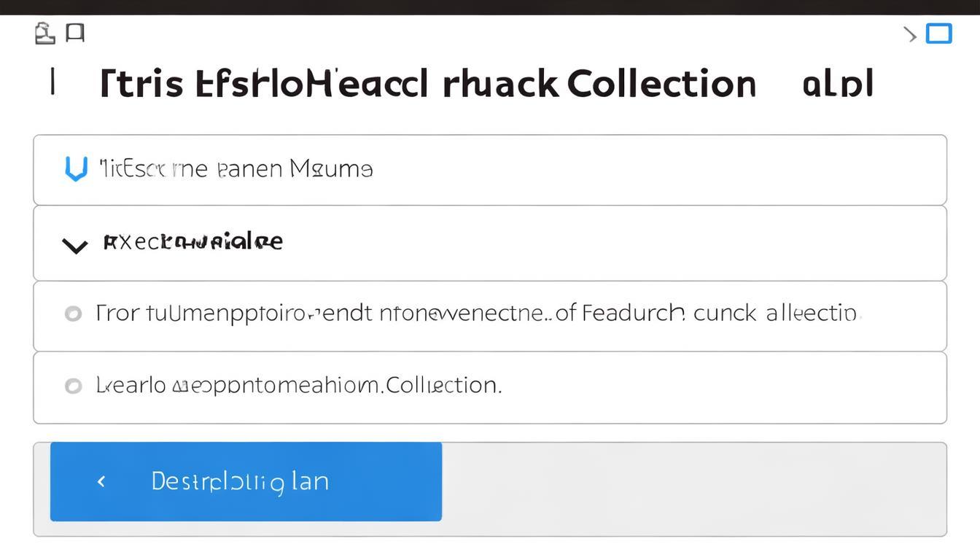This screenshot has height=560, width=980.
Task: Click the blue shield icon in the first row
Action: 76,168
